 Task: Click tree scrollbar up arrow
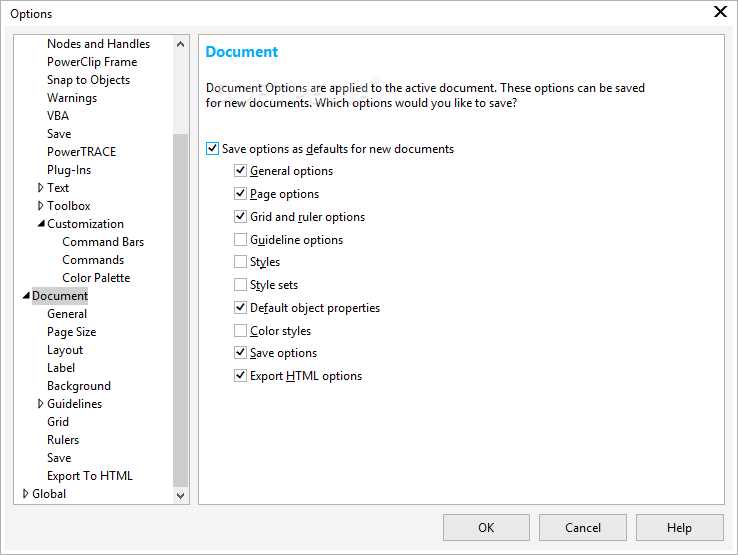click(180, 44)
